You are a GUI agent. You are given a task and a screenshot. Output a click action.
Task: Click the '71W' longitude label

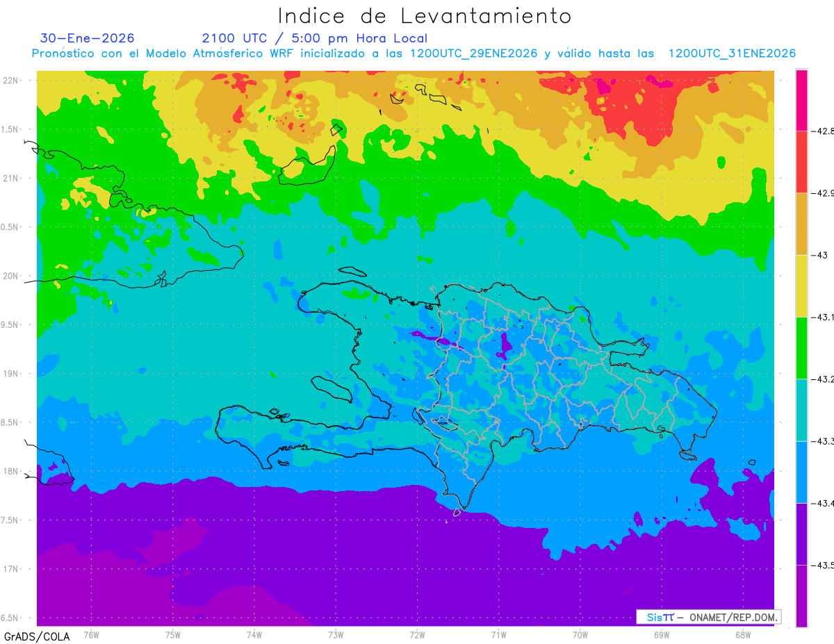pyautogui.click(x=498, y=634)
